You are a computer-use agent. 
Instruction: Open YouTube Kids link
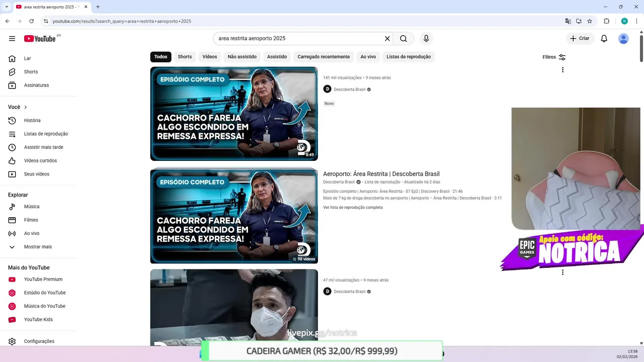[x=38, y=320]
